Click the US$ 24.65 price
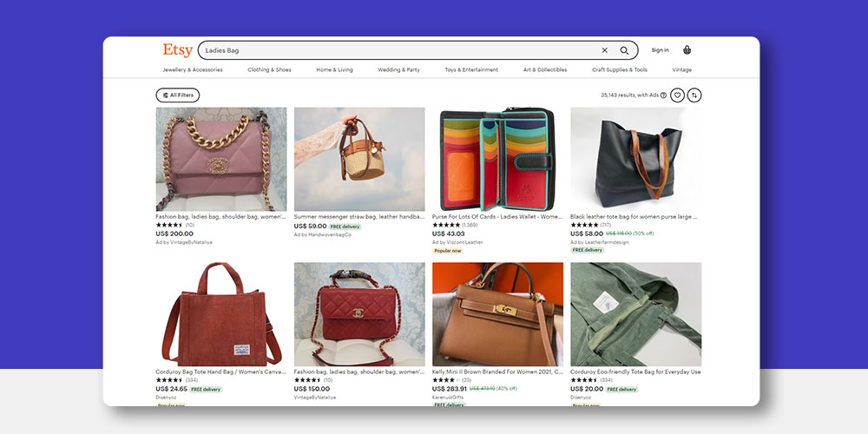 [172, 389]
